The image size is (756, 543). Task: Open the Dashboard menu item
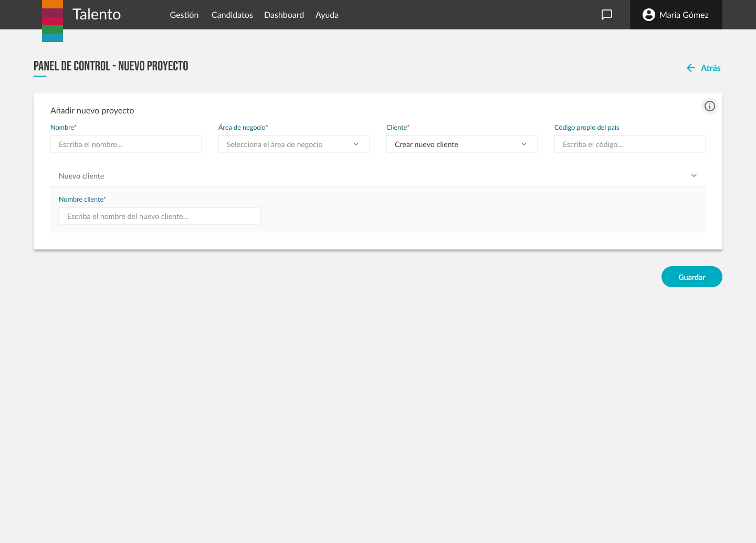283,15
